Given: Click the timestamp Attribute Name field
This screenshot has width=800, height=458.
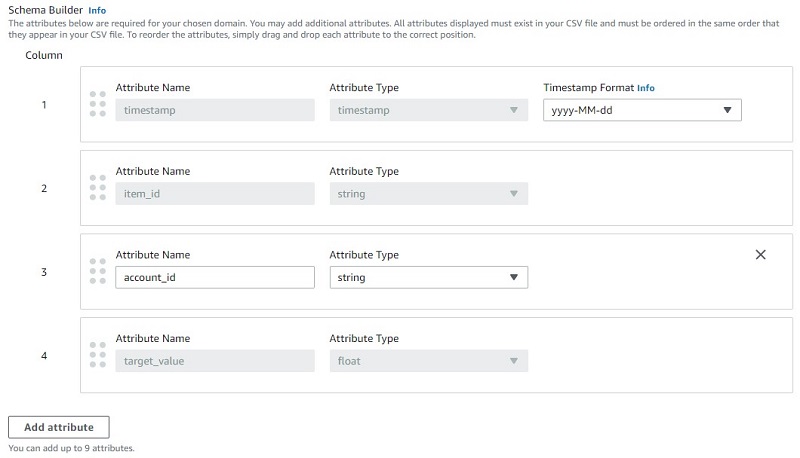Looking at the screenshot, I should (x=215, y=110).
